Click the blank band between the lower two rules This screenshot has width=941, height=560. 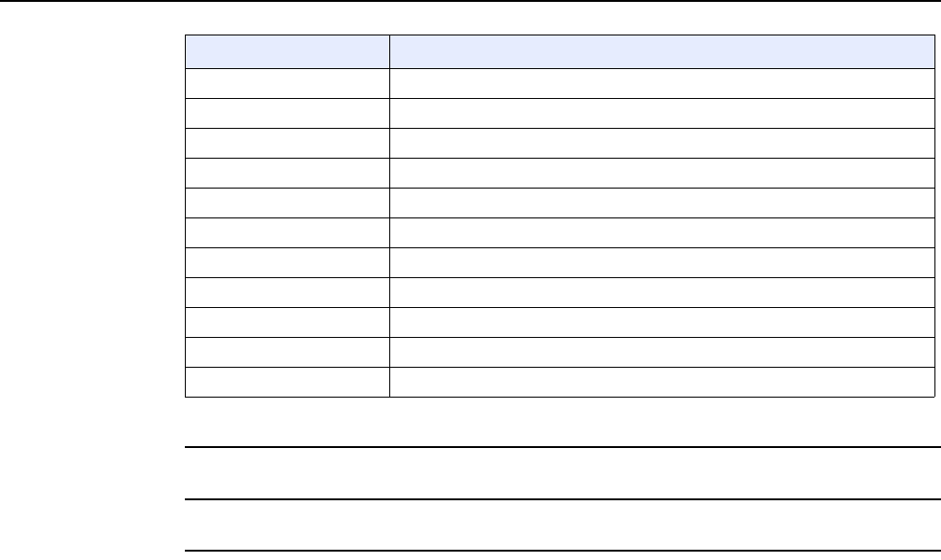tap(562, 525)
